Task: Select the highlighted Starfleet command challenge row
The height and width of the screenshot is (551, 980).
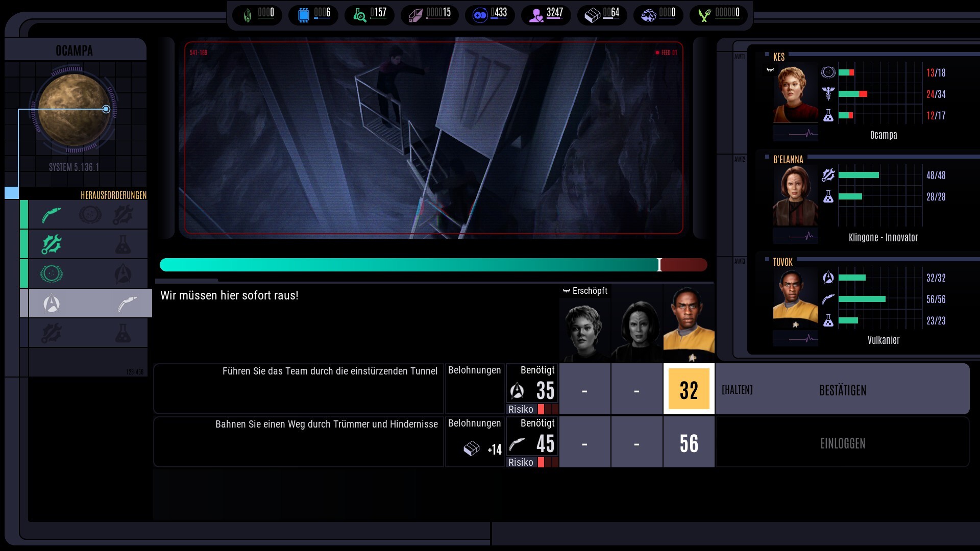Action: (x=90, y=304)
